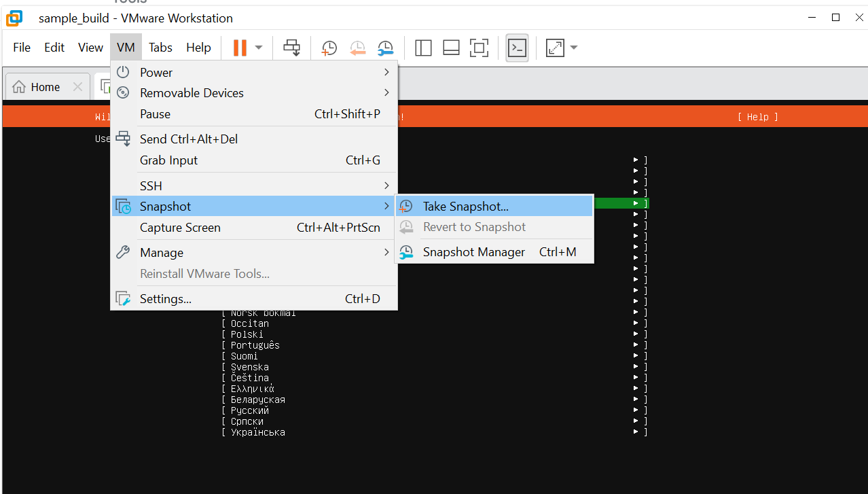Open the power options dropdown arrow beside Pause

259,48
